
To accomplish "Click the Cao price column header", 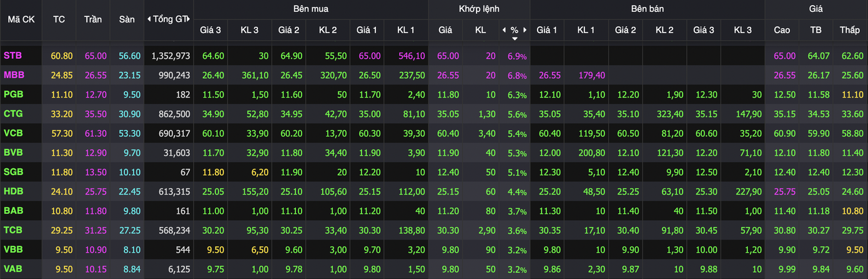I will tap(782, 30).
